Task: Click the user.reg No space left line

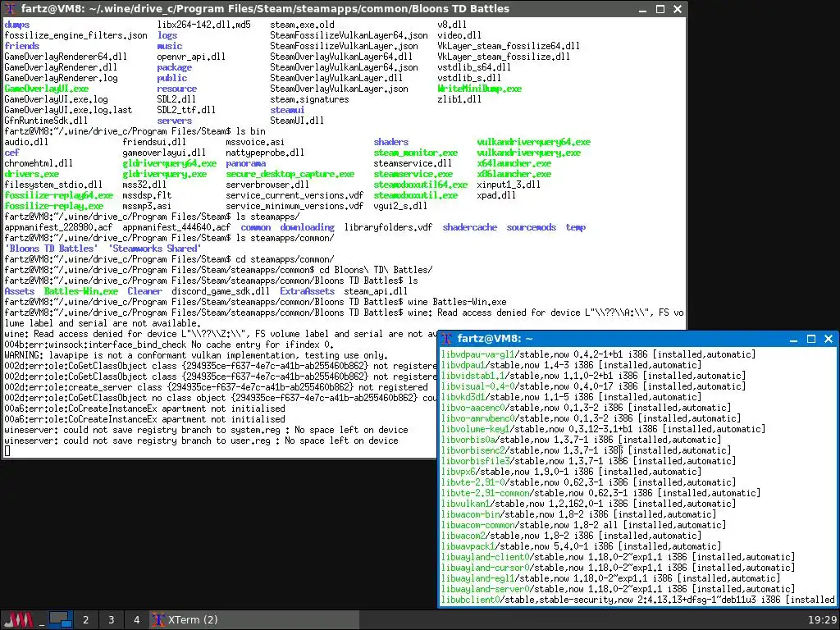Action: point(201,441)
